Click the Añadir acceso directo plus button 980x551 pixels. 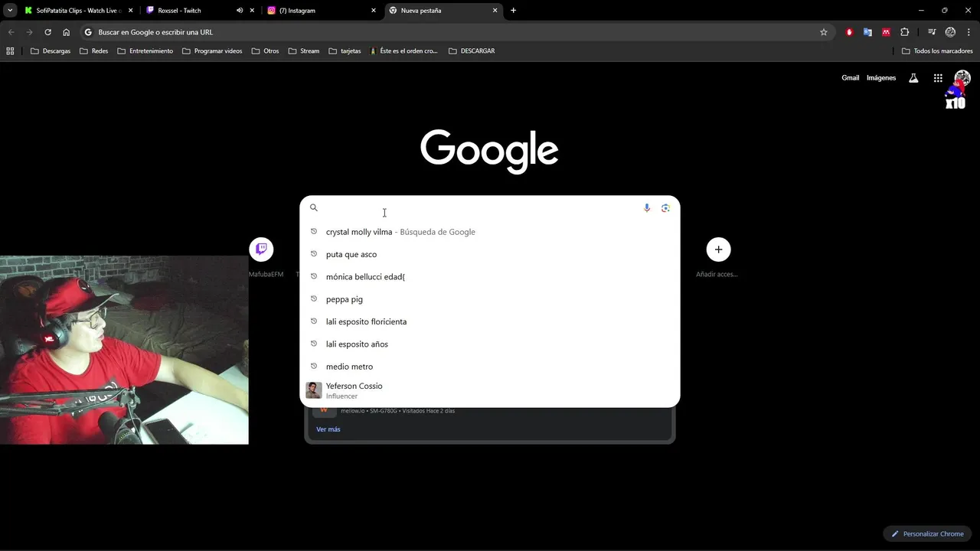coord(718,249)
